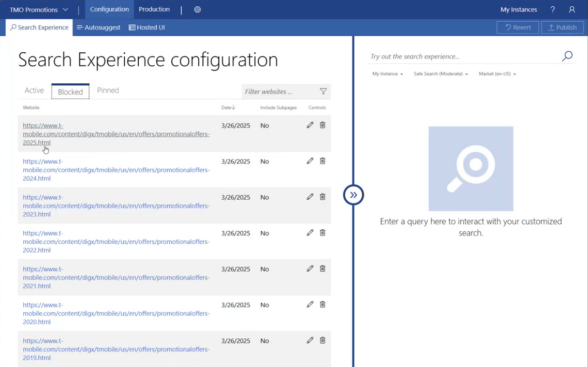588x367 pixels.
Task: Click the No value in promotionaloffers-2024.html row
Action: 264,162
